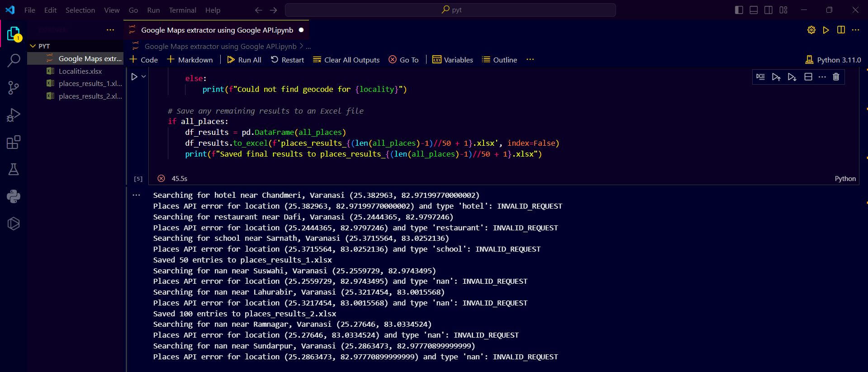The width and height of the screenshot is (868, 372).
Task: Add a new Markdown cell
Action: (190, 60)
